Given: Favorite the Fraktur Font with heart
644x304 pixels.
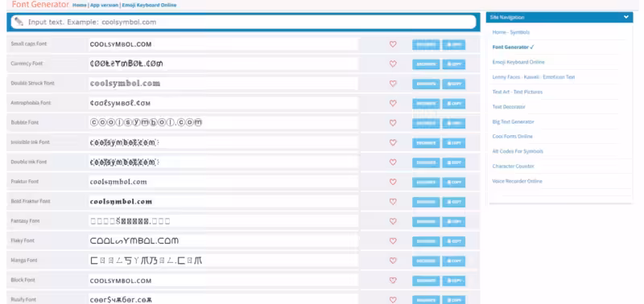Looking at the screenshot, I should (393, 182).
